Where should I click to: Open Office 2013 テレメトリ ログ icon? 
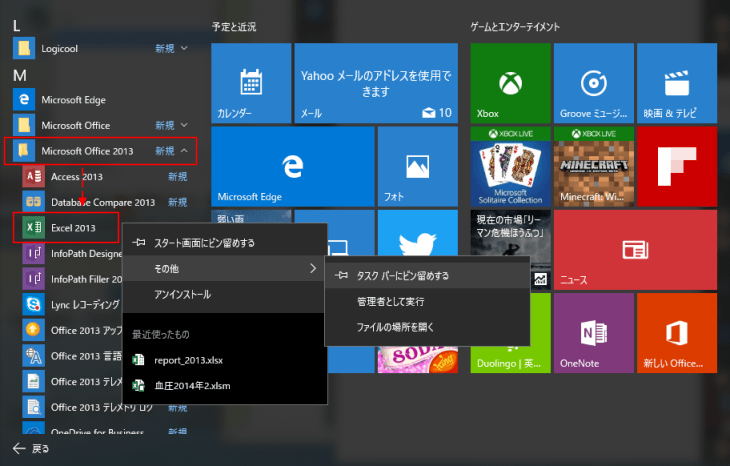[34, 407]
